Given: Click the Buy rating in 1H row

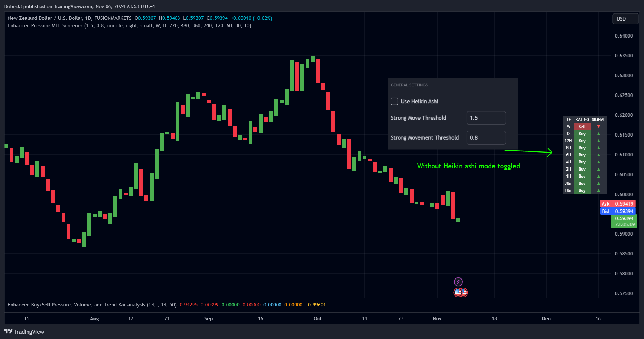Looking at the screenshot, I should tap(582, 176).
